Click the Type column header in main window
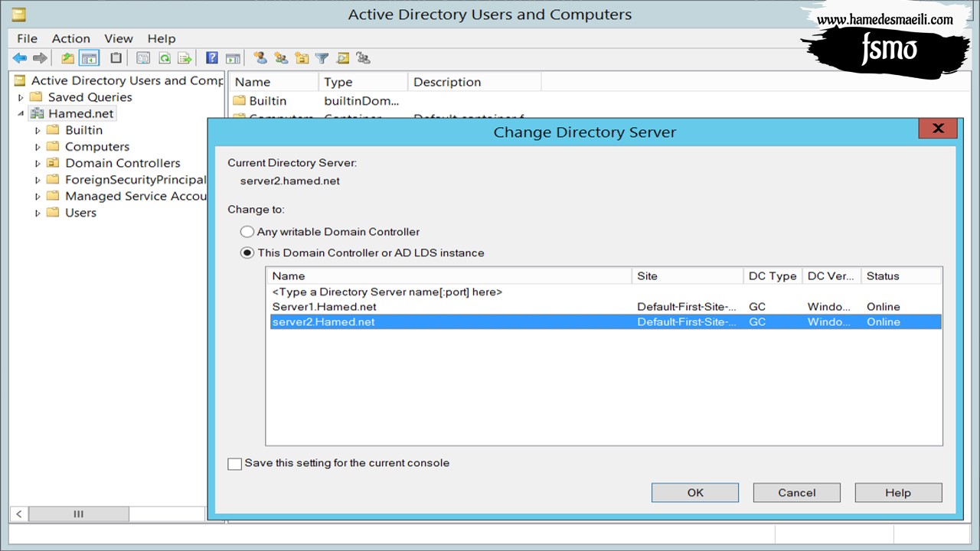Screen dimensions: 980x551 (363, 82)
